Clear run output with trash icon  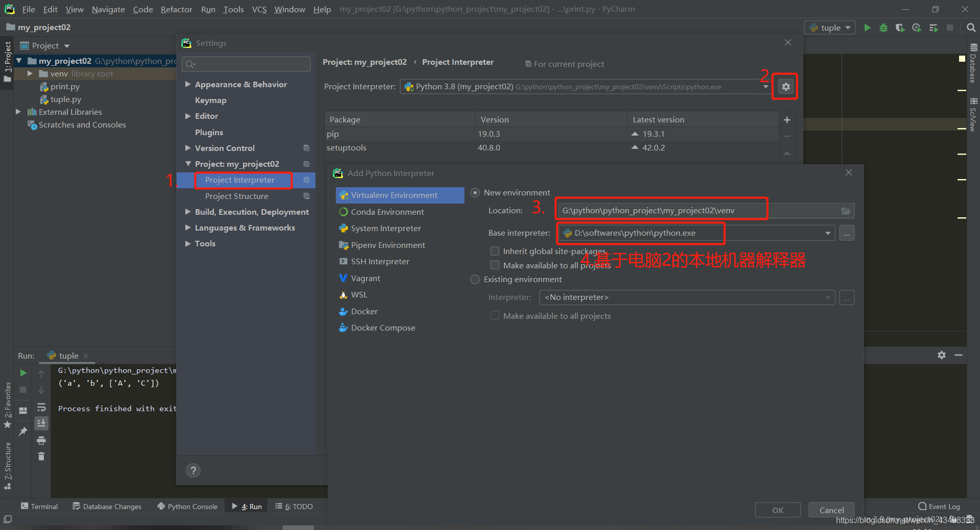click(x=41, y=456)
